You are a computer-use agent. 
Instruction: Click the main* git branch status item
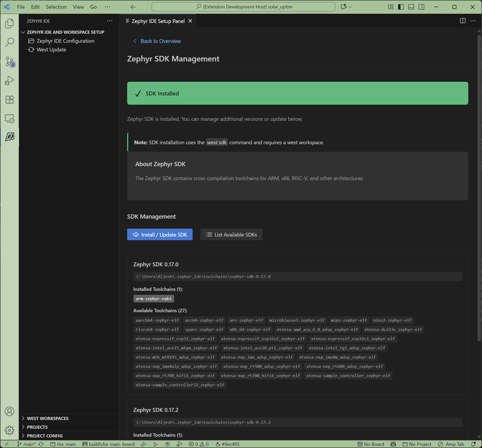point(26,444)
